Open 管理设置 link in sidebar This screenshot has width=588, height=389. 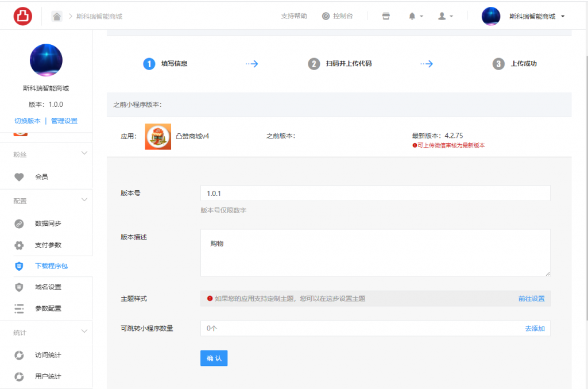click(64, 121)
